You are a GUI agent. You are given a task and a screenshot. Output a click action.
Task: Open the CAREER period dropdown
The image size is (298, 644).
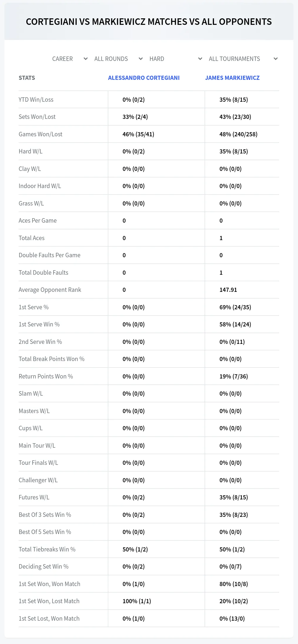(x=69, y=59)
